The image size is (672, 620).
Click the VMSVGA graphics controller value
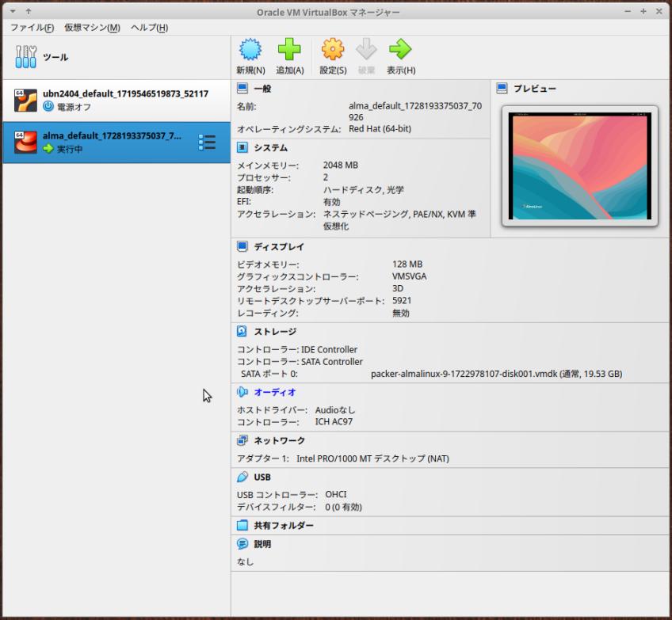(409, 276)
